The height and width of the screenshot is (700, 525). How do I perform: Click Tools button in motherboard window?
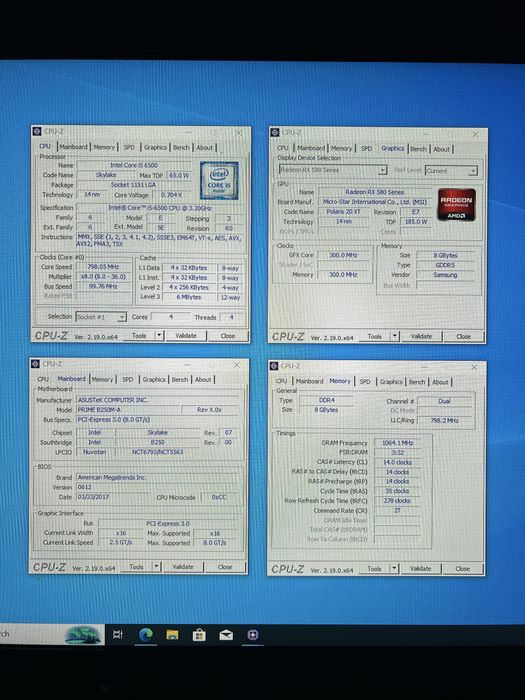click(x=137, y=567)
